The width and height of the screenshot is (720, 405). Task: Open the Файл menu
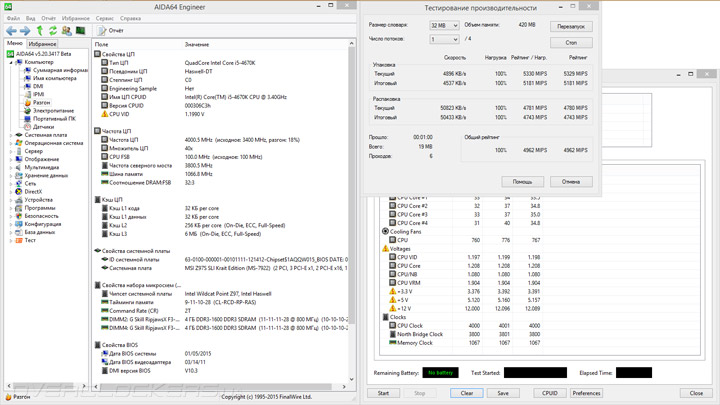13,18
